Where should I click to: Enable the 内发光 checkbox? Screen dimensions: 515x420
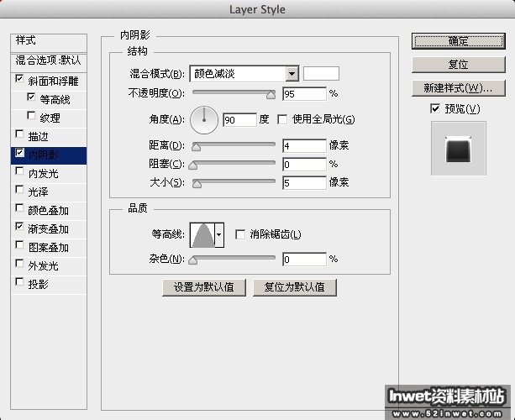19,171
